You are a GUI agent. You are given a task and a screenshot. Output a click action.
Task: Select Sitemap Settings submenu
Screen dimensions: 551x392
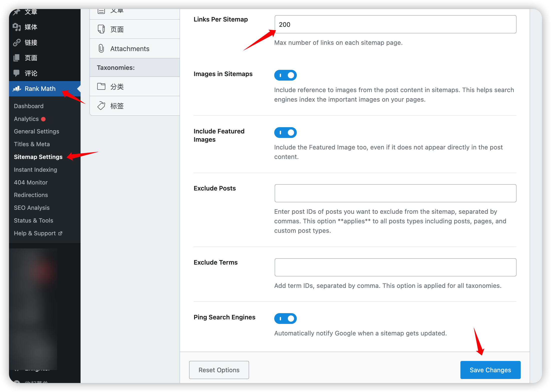pos(38,157)
